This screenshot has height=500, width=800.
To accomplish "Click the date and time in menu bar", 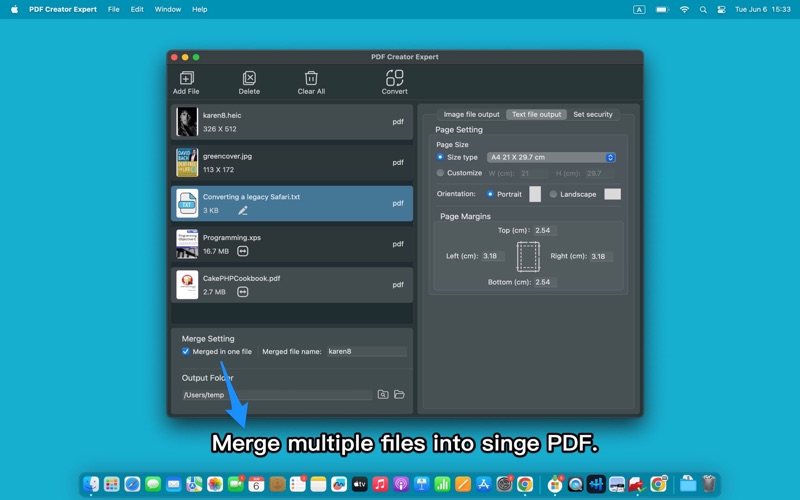I will coord(763,9).
